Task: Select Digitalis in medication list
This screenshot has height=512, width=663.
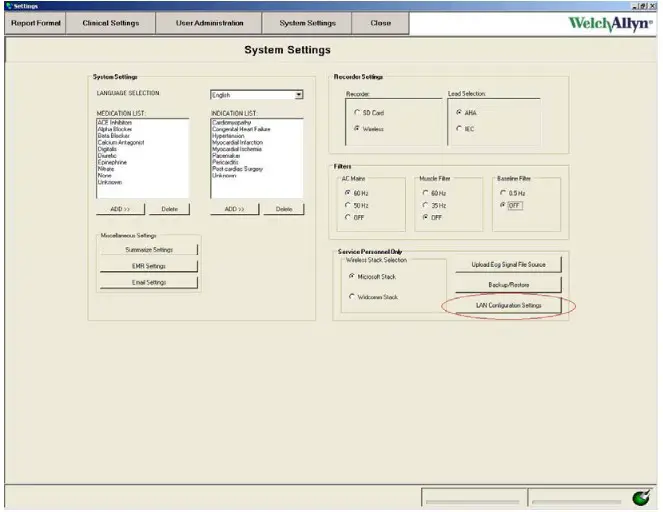Action: (107, 149)
